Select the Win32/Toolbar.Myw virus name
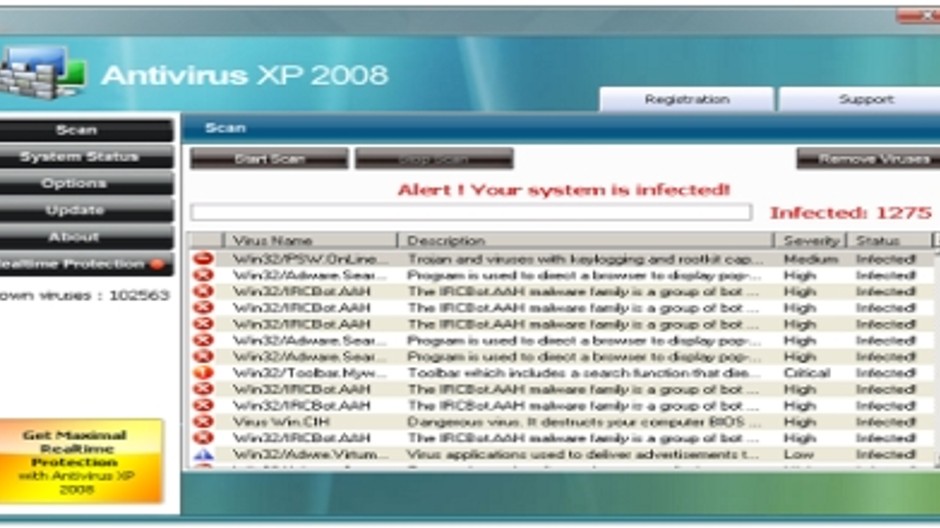 point(309,373)
